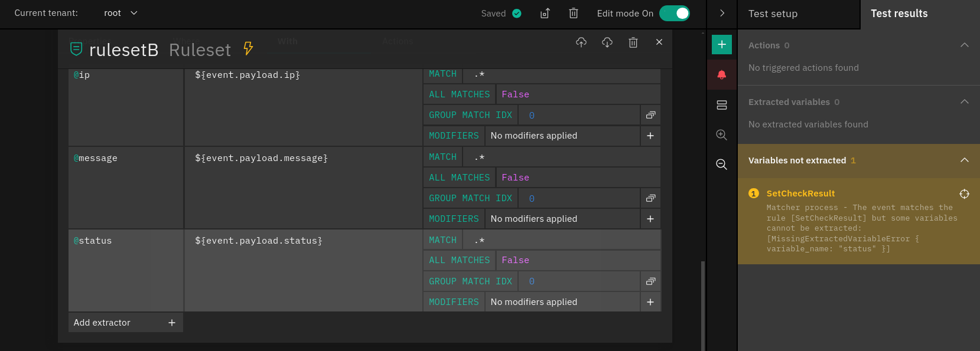
Task: Add a modifier to message extractor
Action: pos(650,219)
